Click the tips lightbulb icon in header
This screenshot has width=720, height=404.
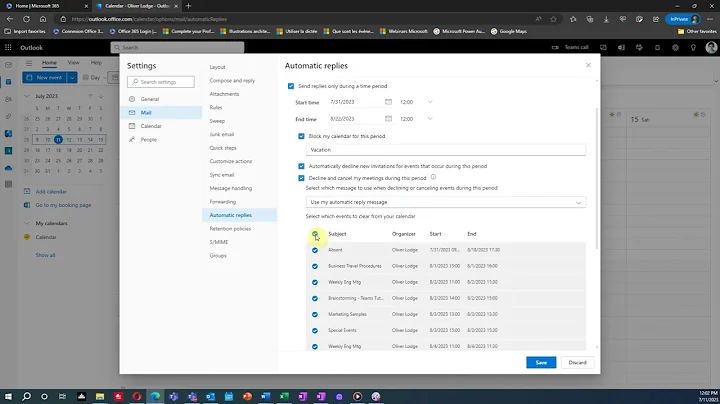click(x=693, y=47)
